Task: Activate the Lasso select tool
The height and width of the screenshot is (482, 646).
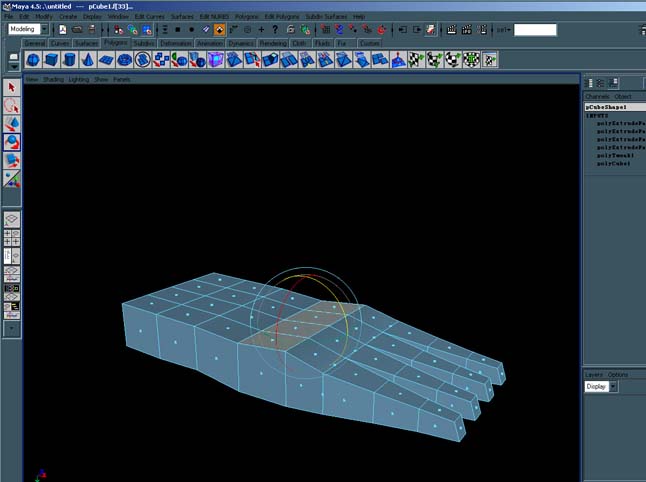Action: pyautogui.click(x=12, y=105)
